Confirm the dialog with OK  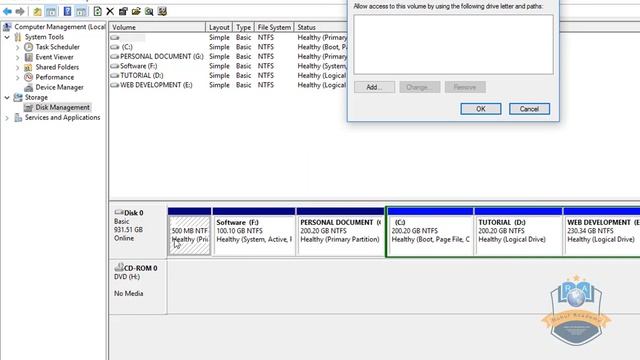click(x=481, y=109)
